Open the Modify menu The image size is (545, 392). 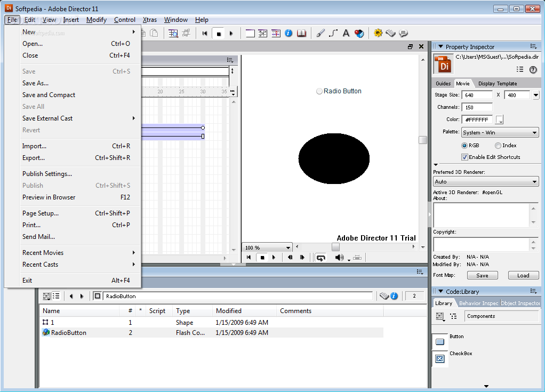[97, 20]
